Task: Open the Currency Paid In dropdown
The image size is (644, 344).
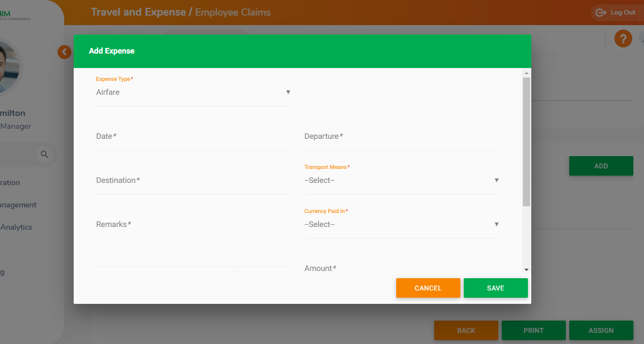Action: coord(402,224)
